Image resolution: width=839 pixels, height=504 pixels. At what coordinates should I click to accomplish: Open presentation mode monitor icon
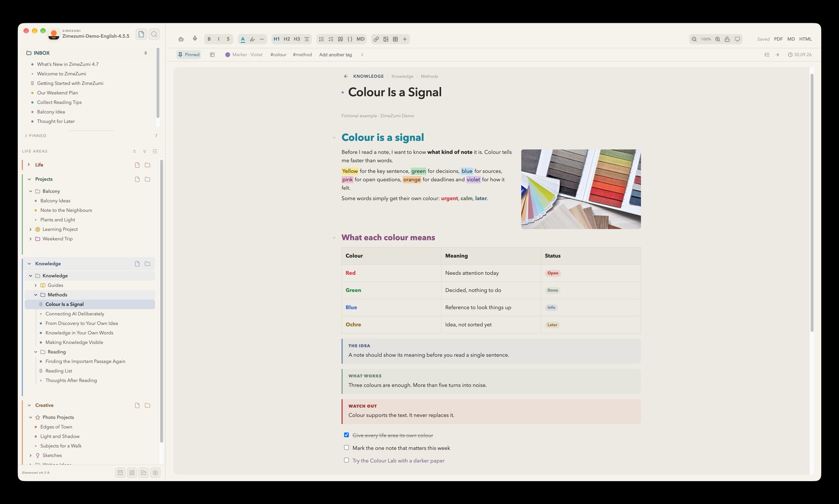737,39
